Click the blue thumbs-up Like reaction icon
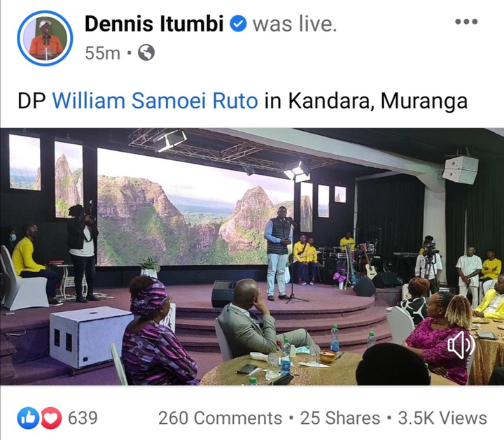The height and width of the screenshot is (440, 504). pos(28,418)
